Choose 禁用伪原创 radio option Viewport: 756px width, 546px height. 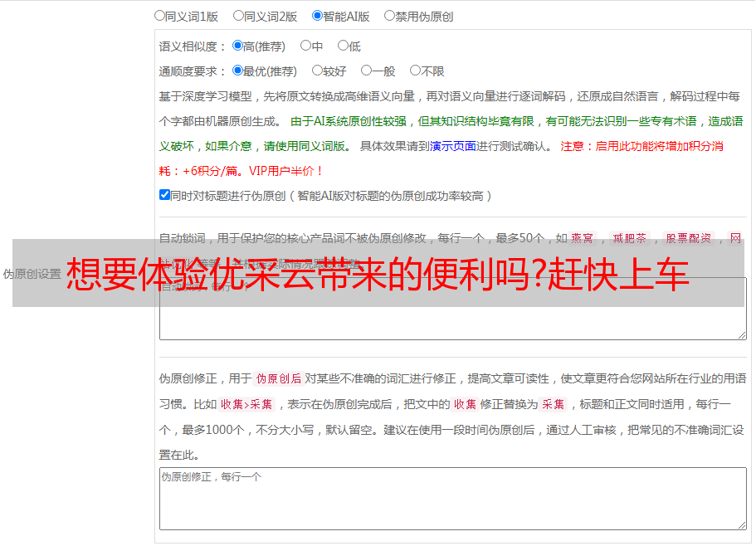point(389,16)
